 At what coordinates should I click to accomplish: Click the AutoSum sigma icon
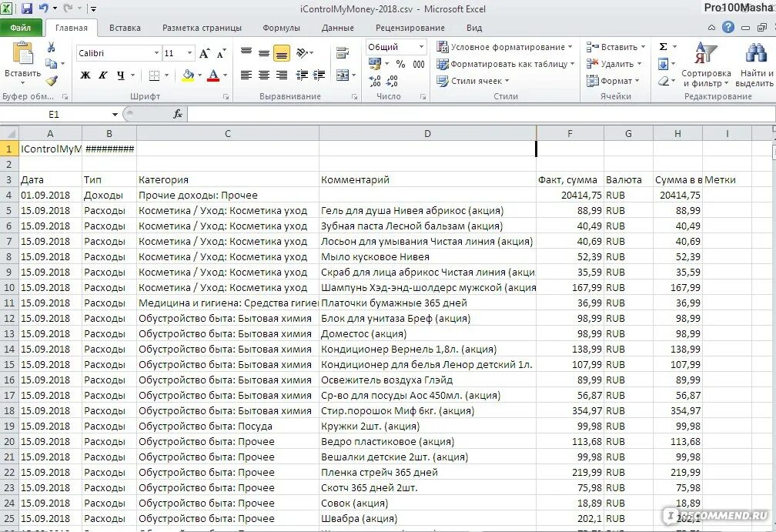pyautogui.click(x=663, y=47)
